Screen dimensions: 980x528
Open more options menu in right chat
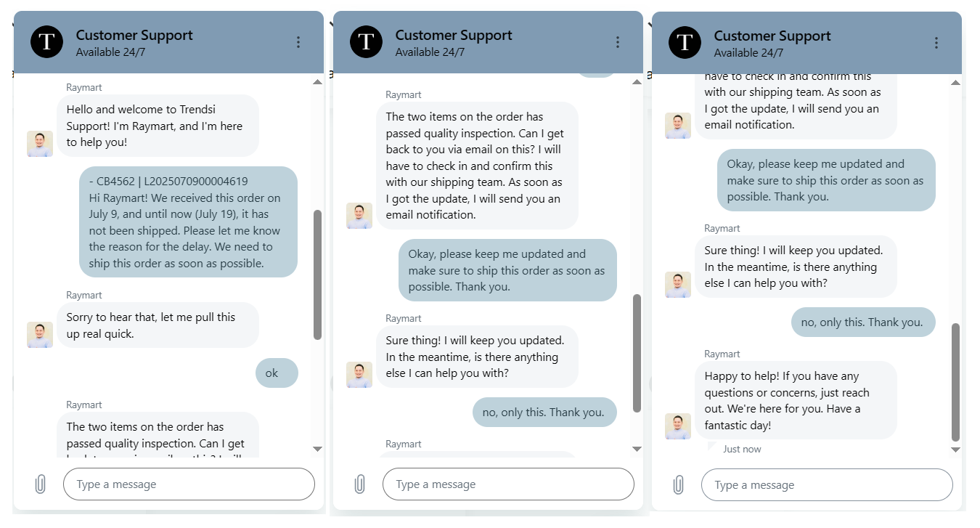coord(936,43)
